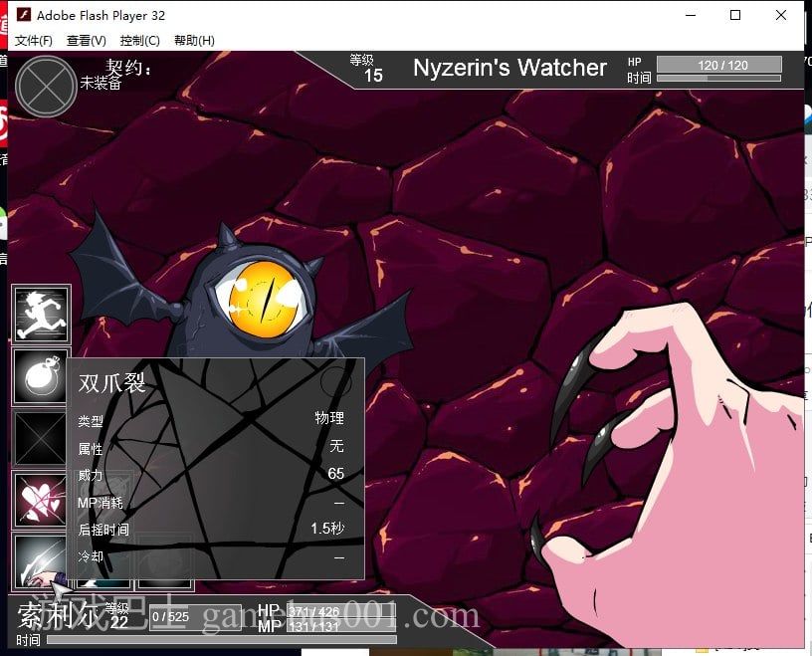This screenshot has width=812, height=656.
Task: Click the empty crossed-out skill slot
Action: pos(39,438)
